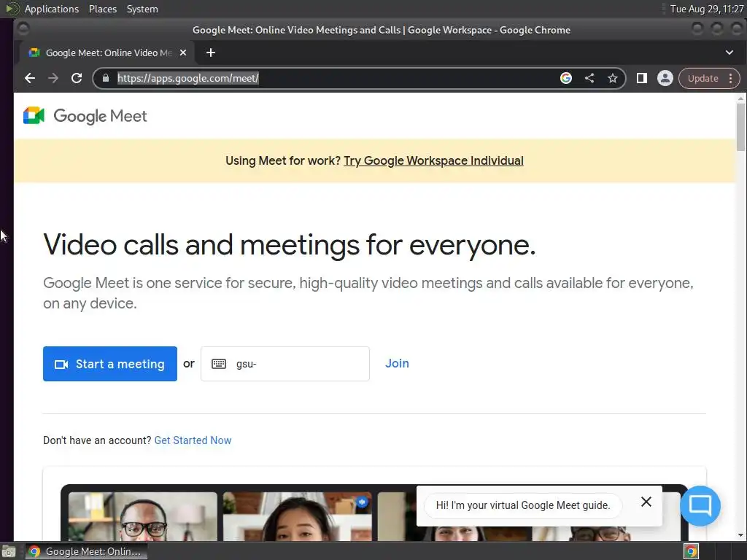
Task: Reload the page with the refresh icon
Action: [x=77, y=78]
